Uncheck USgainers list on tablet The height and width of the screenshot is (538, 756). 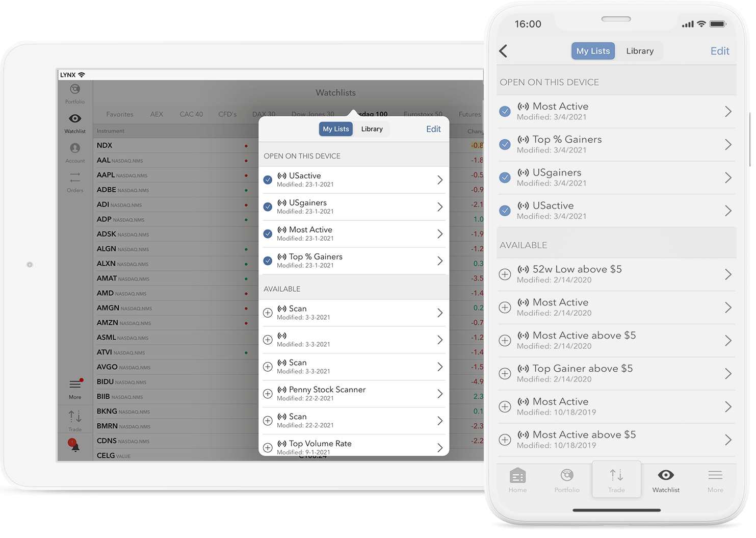[268, 207]
